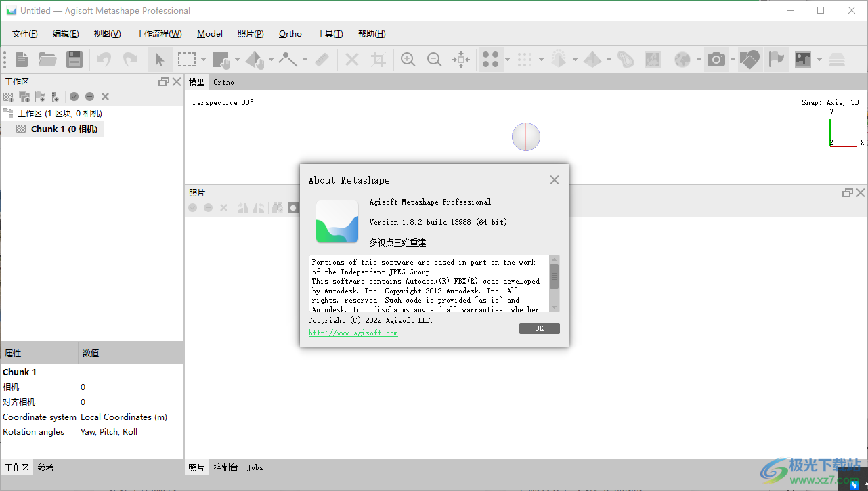
Task: Select the Move Region tool
Action: click(x=221, y=60)
